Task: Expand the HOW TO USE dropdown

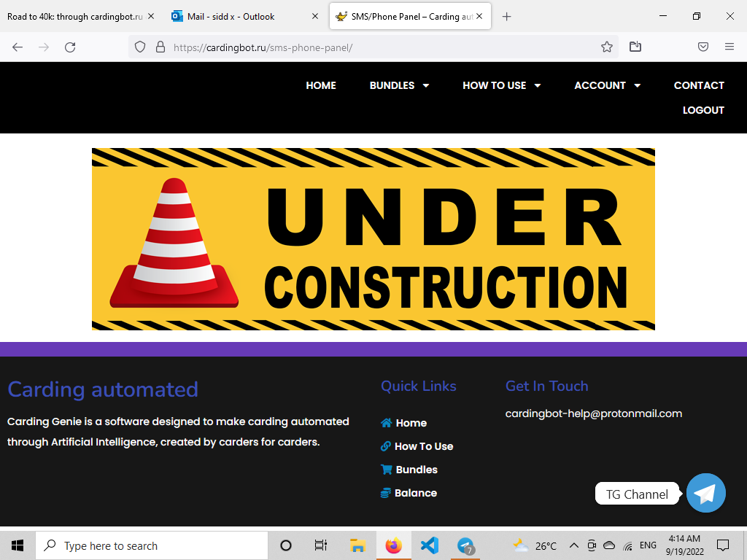Action: (x=501, y=85)
